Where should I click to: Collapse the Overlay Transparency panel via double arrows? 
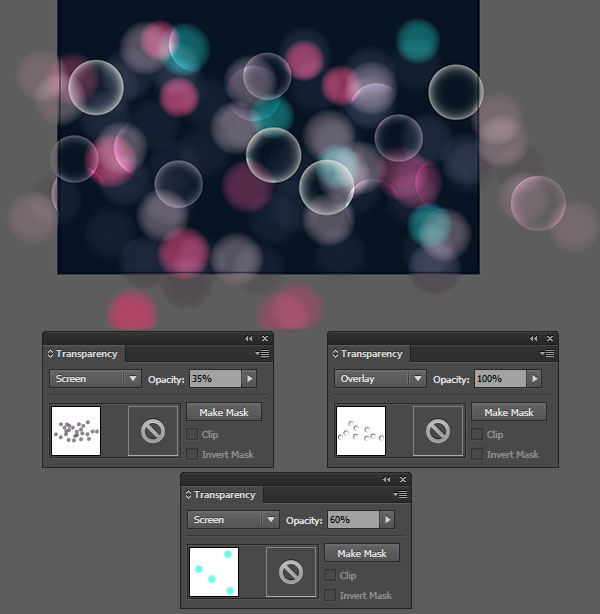pos(534,338)
